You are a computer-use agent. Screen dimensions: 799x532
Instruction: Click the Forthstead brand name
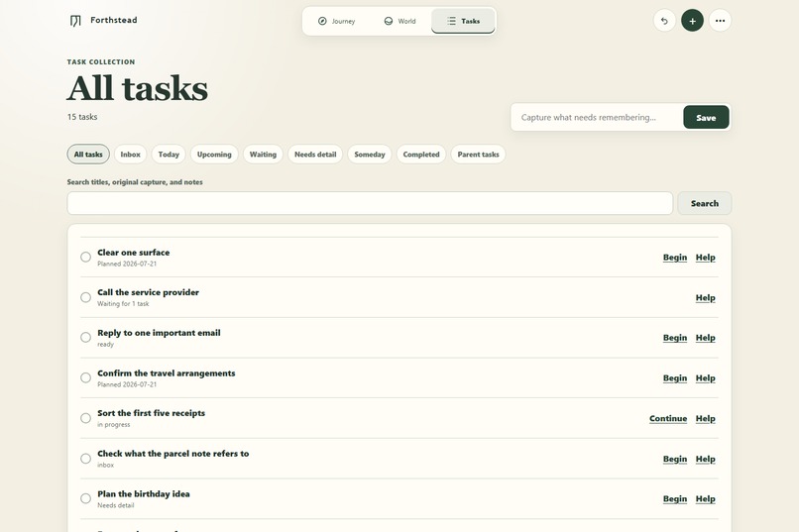click(114, 20)
